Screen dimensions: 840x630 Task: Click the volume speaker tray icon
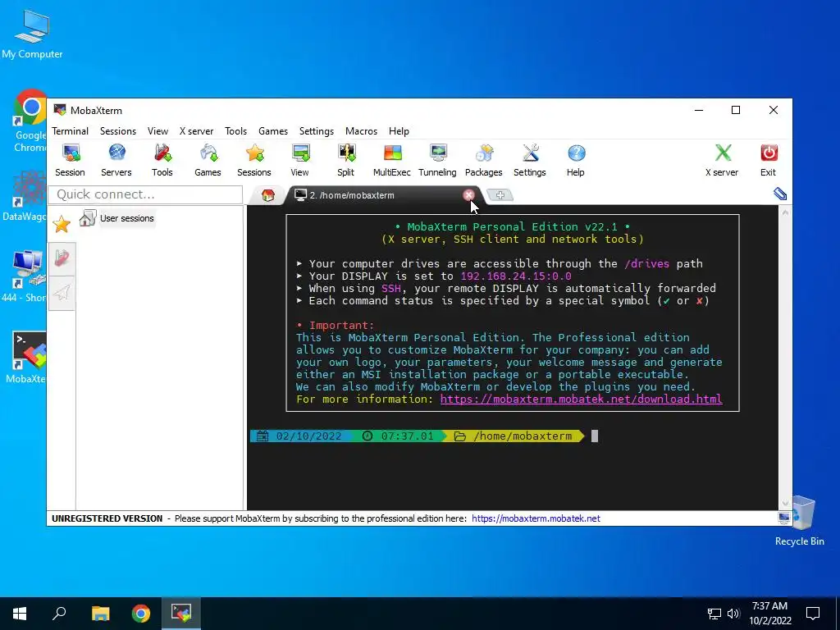[x=733, y=614]
